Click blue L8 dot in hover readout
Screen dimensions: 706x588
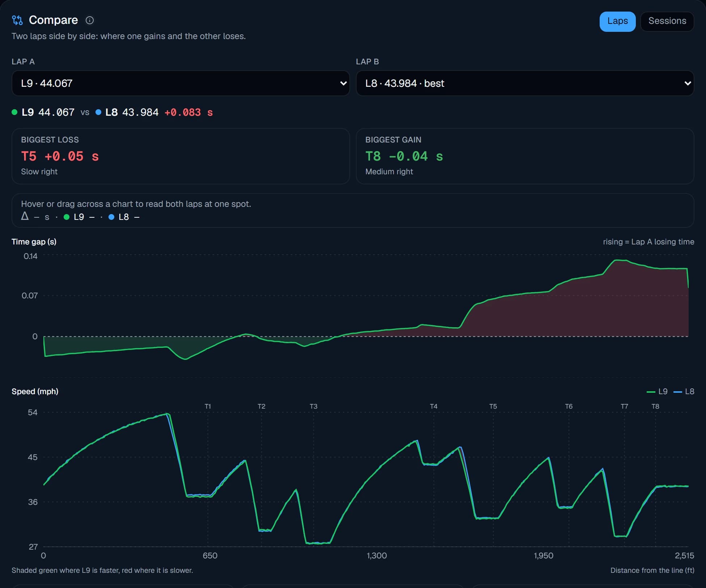pyautogui.click(x=111, y=217)
